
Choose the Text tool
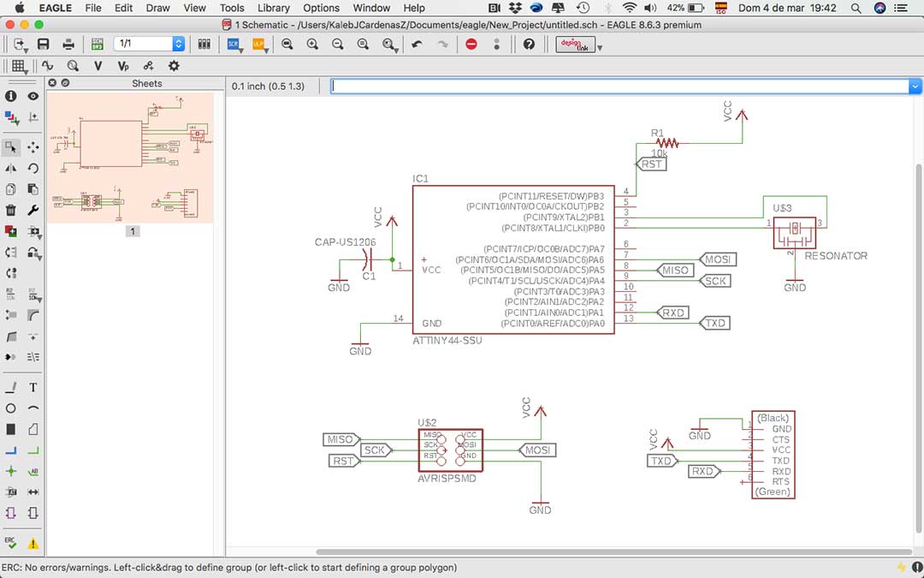pos(33,388)
